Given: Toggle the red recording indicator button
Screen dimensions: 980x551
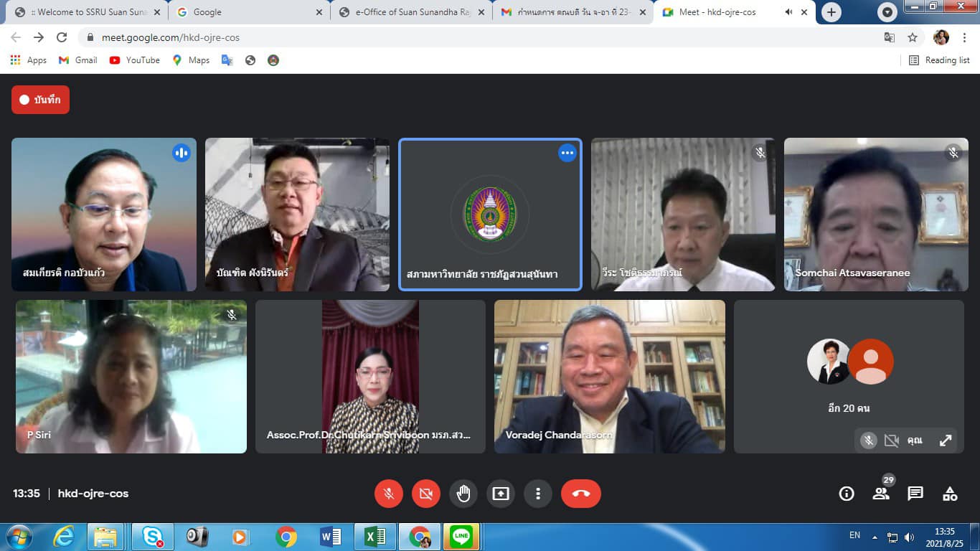Looking at the screenshot, I should click(40, 100).
